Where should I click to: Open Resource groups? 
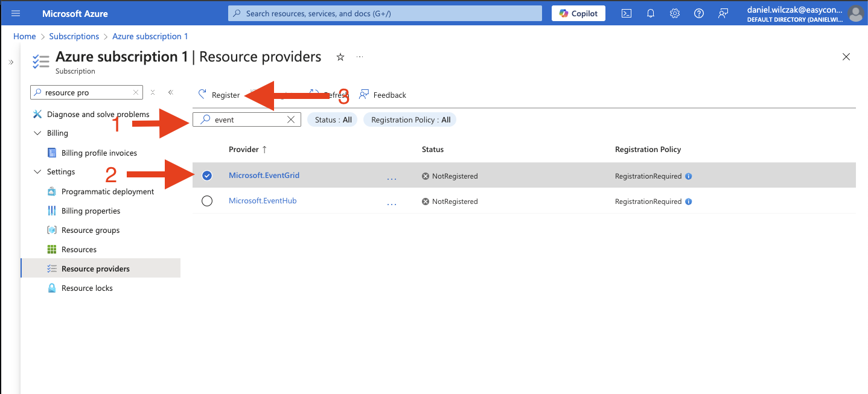91,230
